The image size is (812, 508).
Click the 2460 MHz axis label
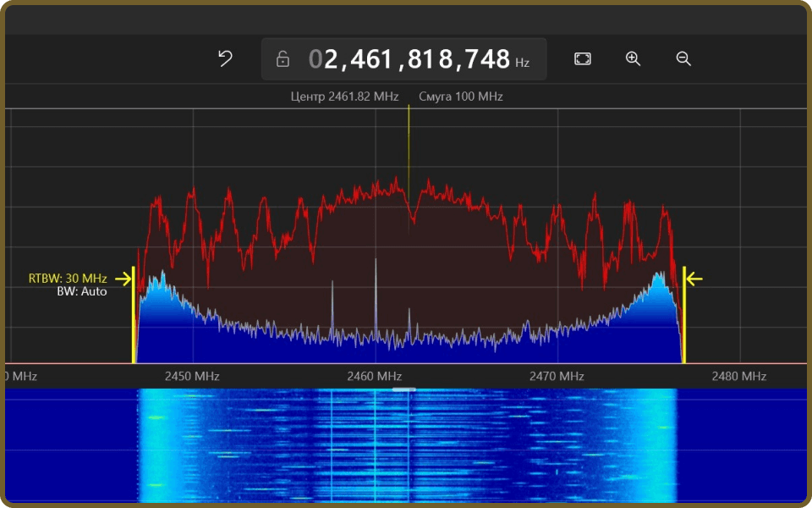point(375,376)
